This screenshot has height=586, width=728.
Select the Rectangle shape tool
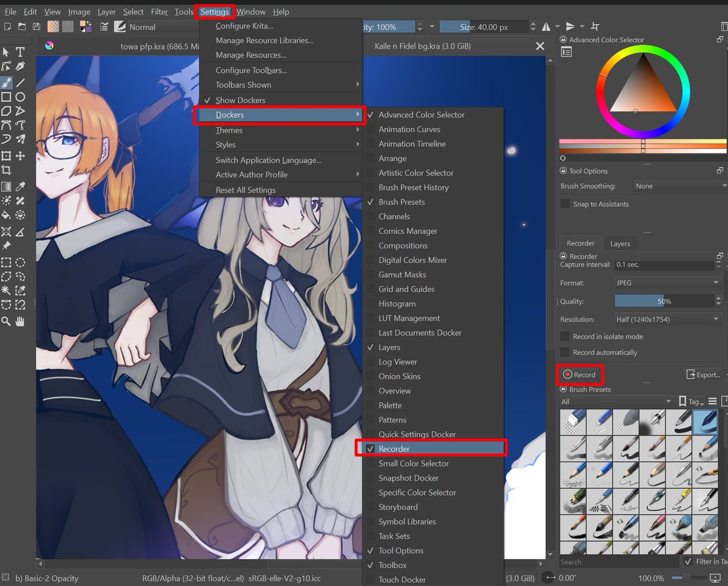6,96
